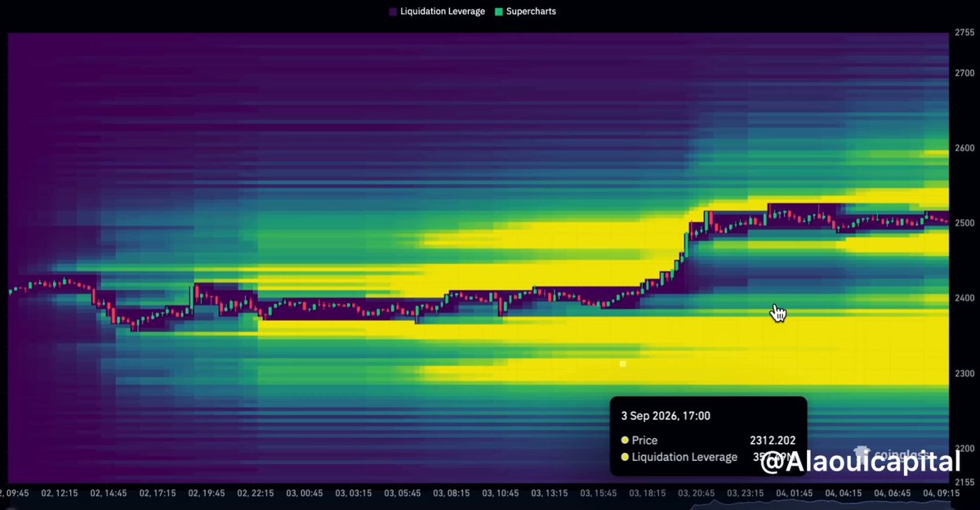Click the "03, 20:45" time axis label

pos(697,494)
